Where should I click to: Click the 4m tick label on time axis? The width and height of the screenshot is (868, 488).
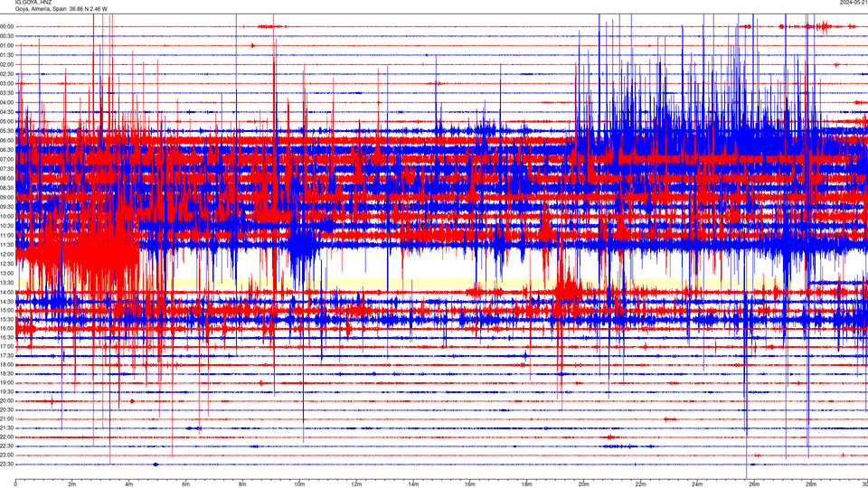tap(129, 484)
